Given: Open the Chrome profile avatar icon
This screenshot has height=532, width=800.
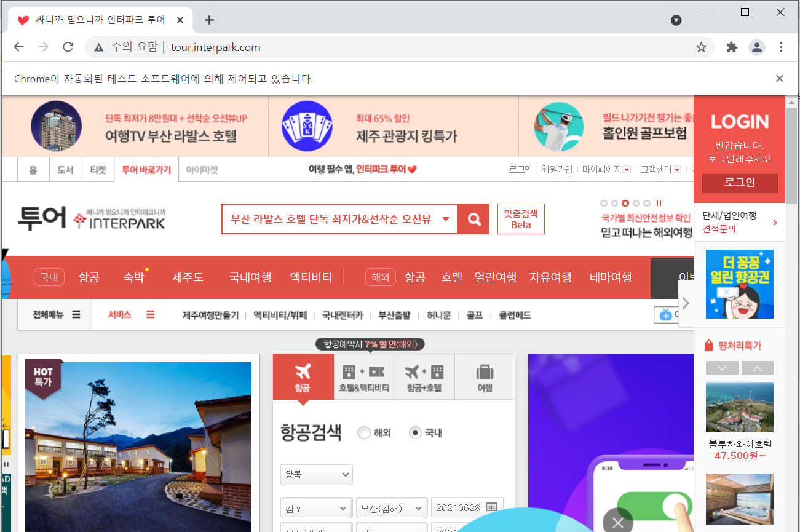Looking at the screenshot, I should [756, 47].
